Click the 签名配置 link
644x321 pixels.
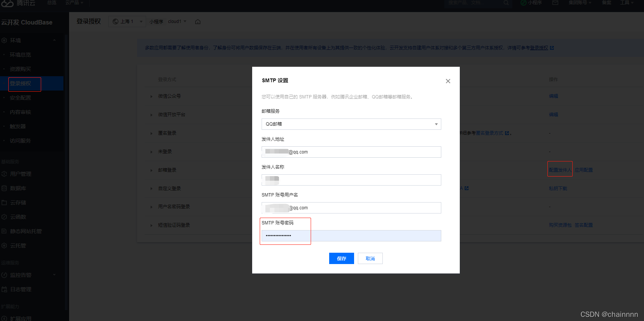[x=584, y=225]
